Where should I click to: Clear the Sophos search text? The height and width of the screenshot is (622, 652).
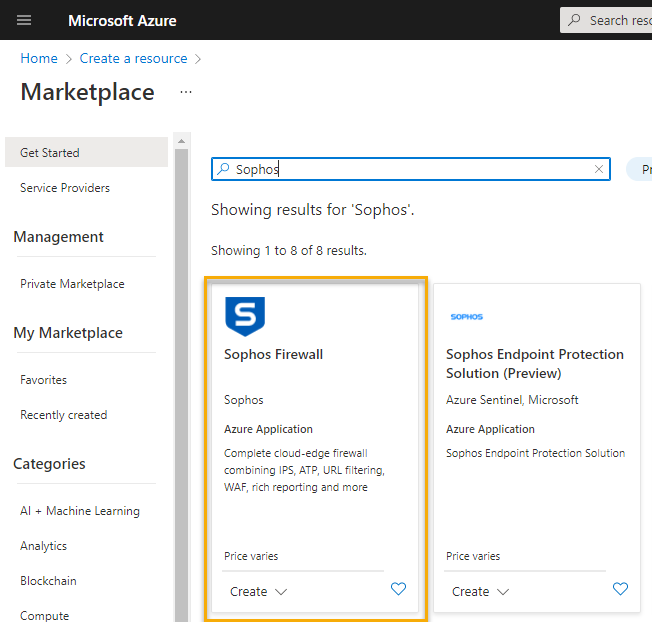(599, 169)
